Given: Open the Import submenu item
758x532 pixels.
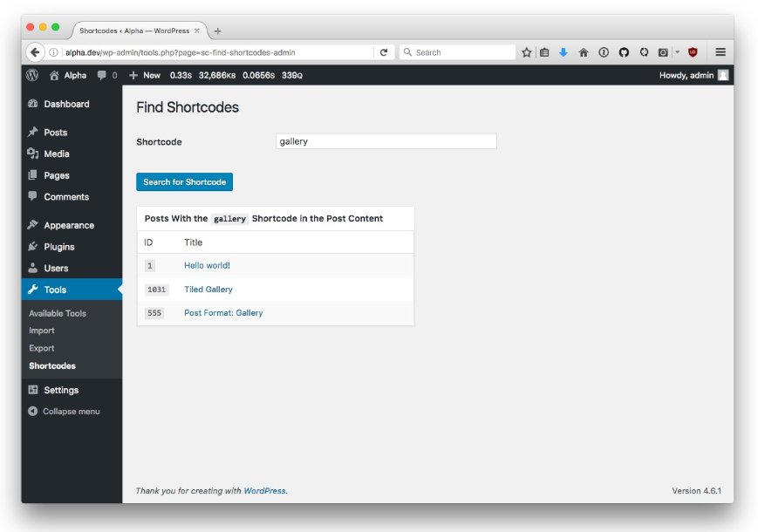Looking at the screenshot, I should point(42,331).
